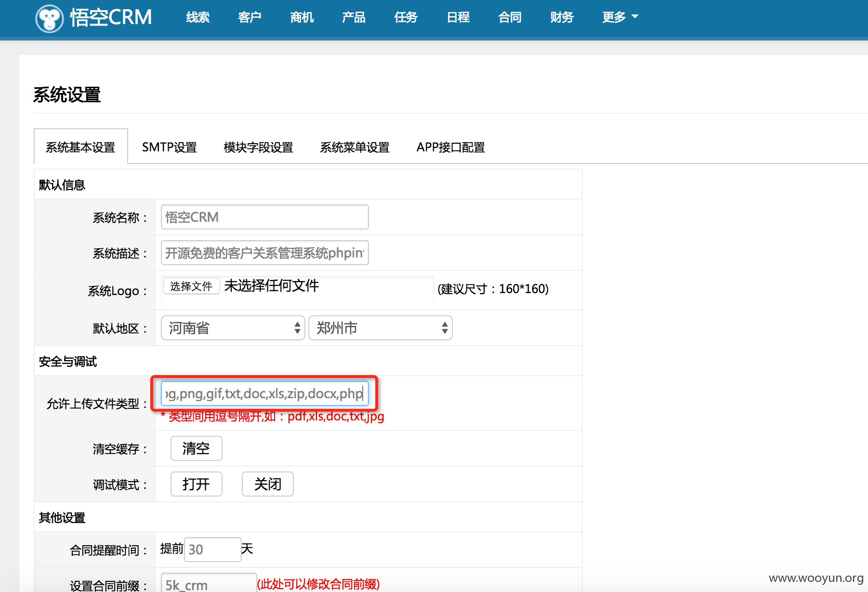Click the 未选择任何文件 file status text
868x592 pixels.
point(272,285)
